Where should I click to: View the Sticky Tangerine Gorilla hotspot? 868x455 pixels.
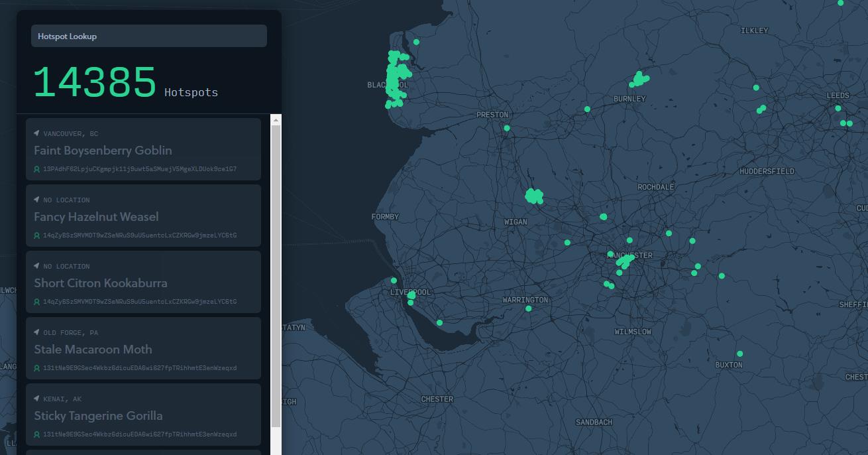[x=98, y=416]
